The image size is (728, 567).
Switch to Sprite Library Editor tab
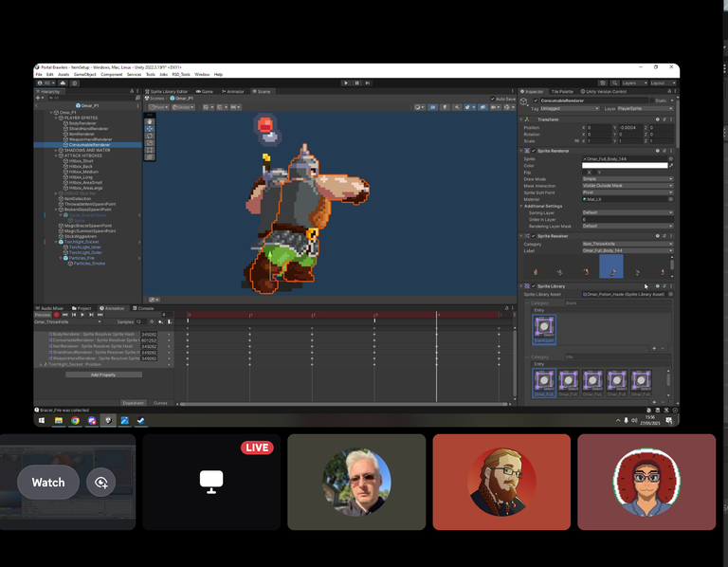[x=167, y=91]
